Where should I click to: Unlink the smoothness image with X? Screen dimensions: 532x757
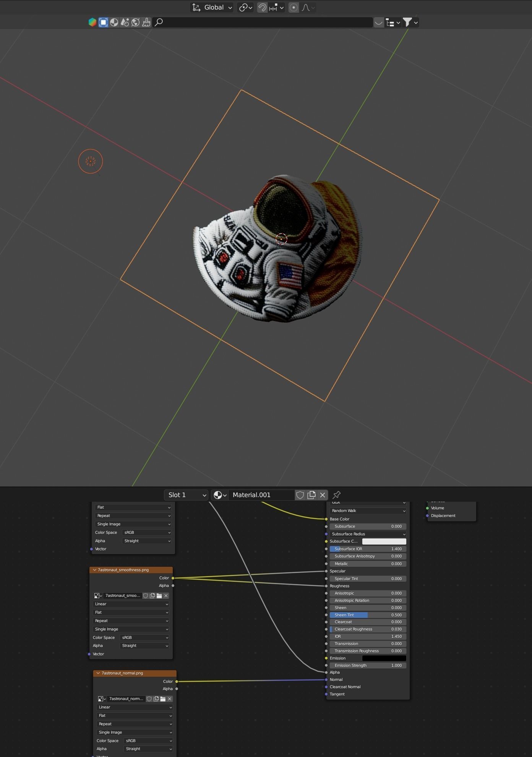[x=166, y=595]
